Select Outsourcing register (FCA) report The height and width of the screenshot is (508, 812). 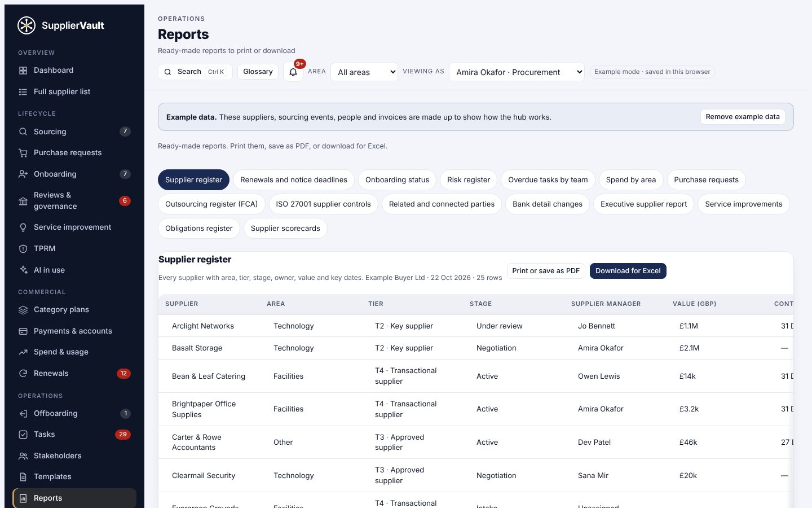(211, 204)
